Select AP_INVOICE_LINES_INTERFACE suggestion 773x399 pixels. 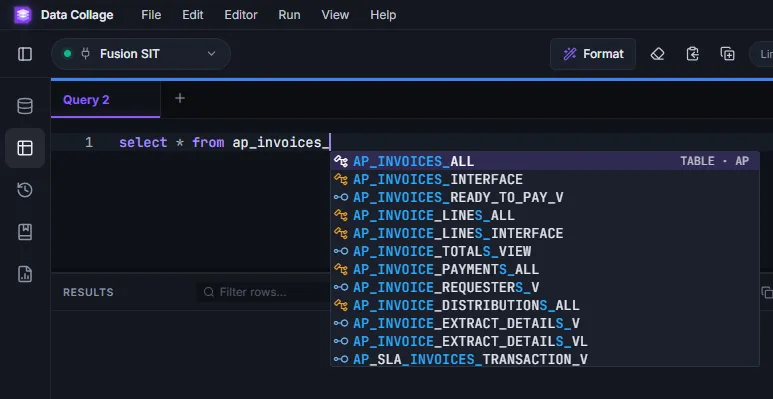point(545,233)
